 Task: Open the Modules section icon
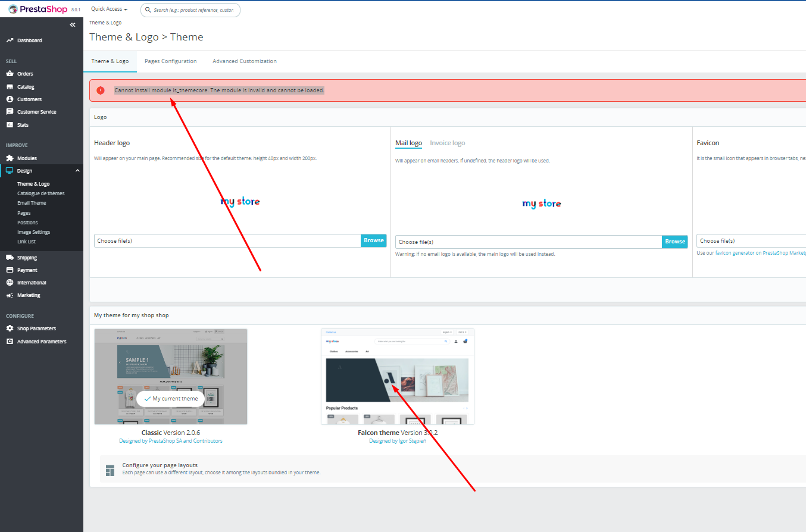click(x=9, y=158)
